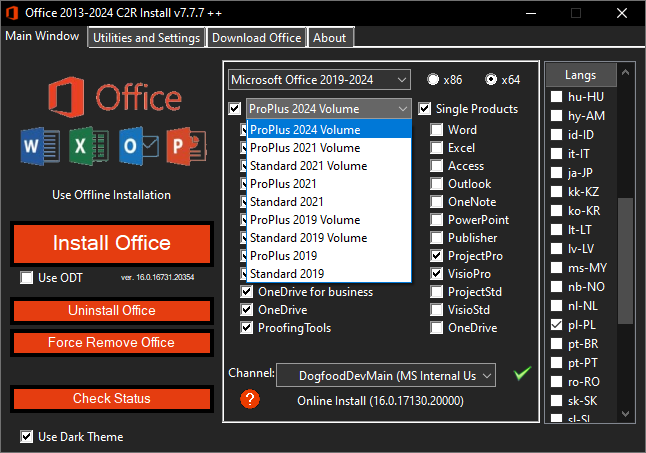Image resolution: width=646 pixels, height=453 pixels.
Task: Click the Office icon in title bar
Action: [12, 13]
